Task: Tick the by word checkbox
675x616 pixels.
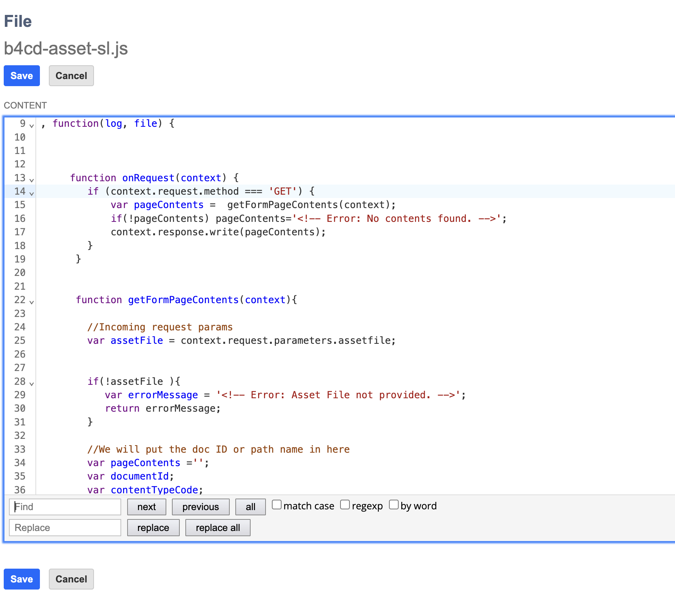Action: pos(393,505)
